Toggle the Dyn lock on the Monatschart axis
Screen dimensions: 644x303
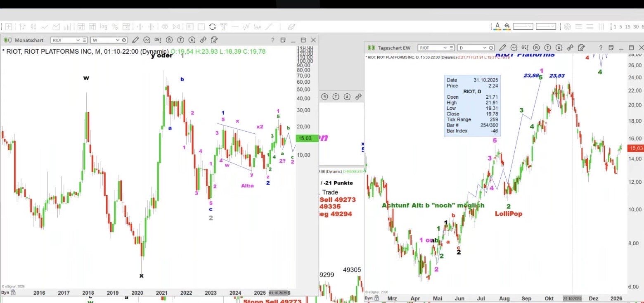tap(8, 292)
